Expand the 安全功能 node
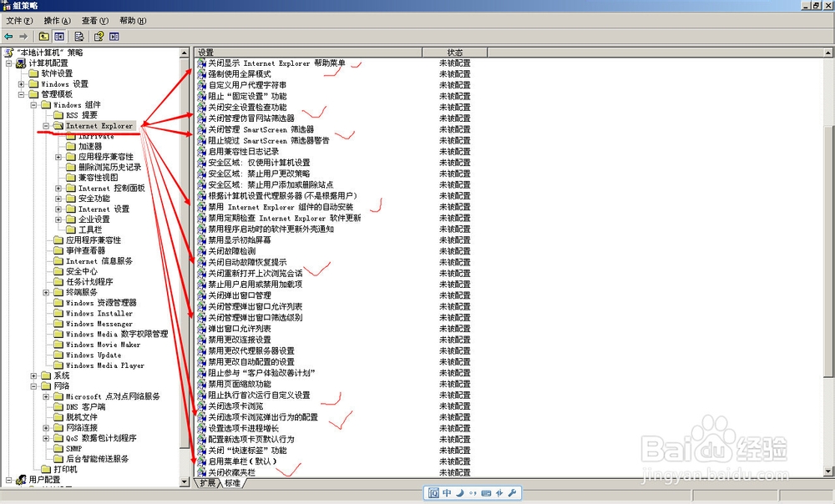 (x=58, y=199)
